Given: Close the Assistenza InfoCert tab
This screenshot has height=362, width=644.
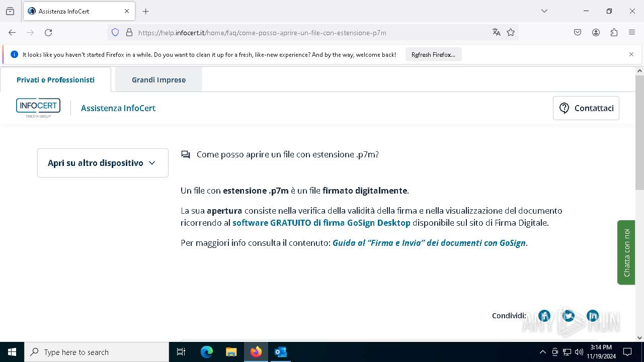Looking at the screenshot, I should click(x=127, y=11).
